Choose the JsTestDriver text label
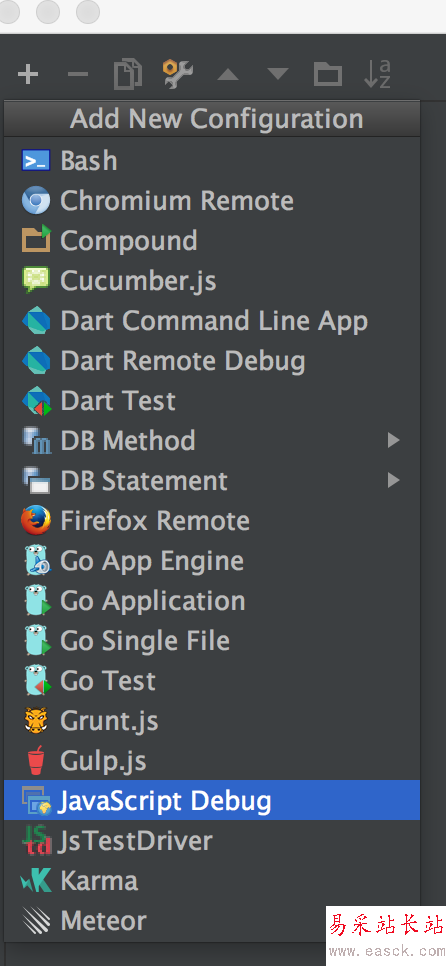Viewport: 446px width, 966px height. (134, 841)
